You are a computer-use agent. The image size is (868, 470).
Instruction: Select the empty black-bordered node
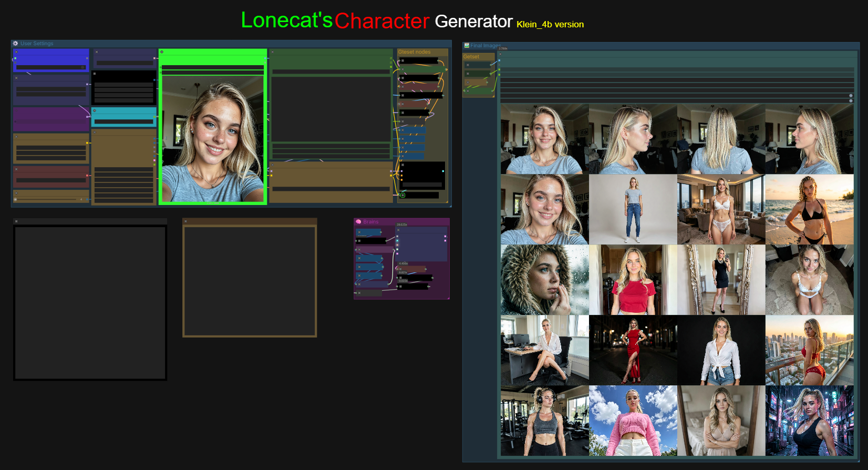[x=90, y=300]
